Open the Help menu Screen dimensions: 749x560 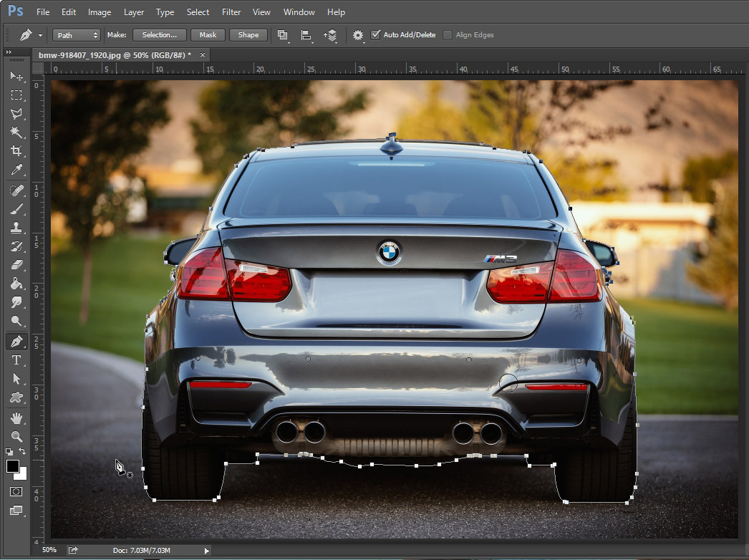[x=336, y=12]
